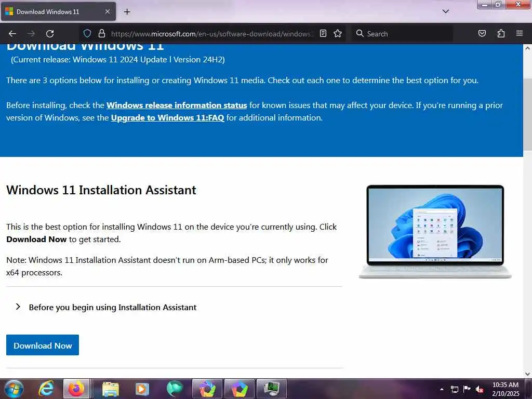Close the Download Windows 11 tab
The height and width of the screenshot is (399, 532).
point(107,11)
